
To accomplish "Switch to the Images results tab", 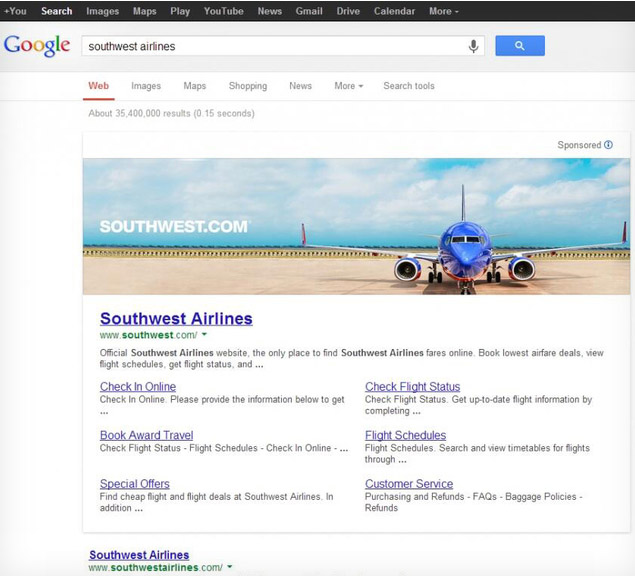I will click(146, 86).
